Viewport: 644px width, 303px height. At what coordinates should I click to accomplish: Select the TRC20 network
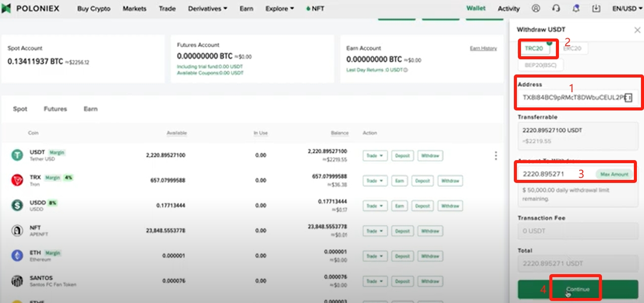pos(534,49)
